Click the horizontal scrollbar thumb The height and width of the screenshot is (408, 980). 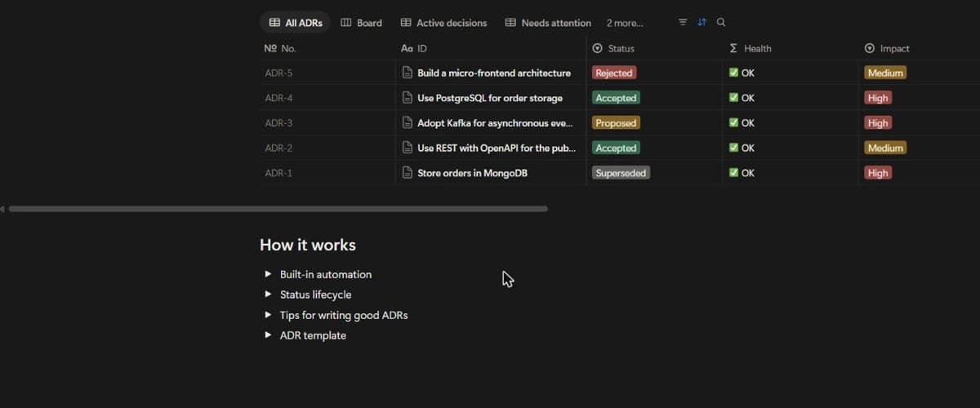pos(278,209)
